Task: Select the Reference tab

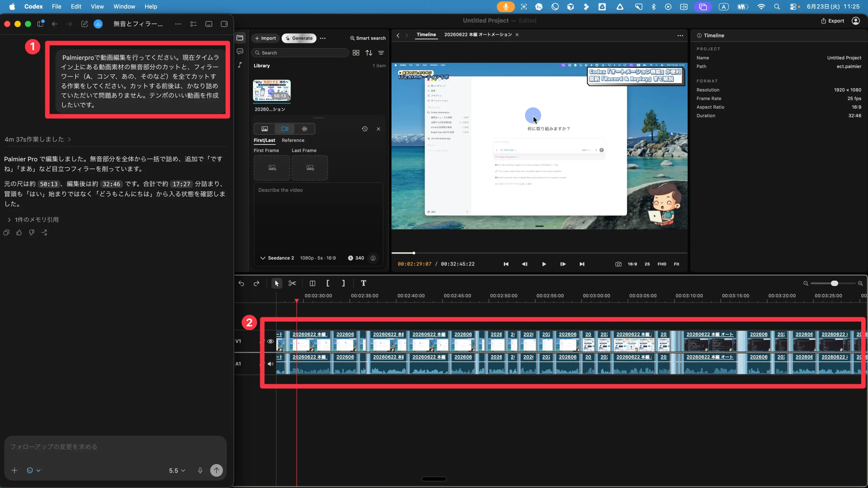Action: click(x=293, y=140)
